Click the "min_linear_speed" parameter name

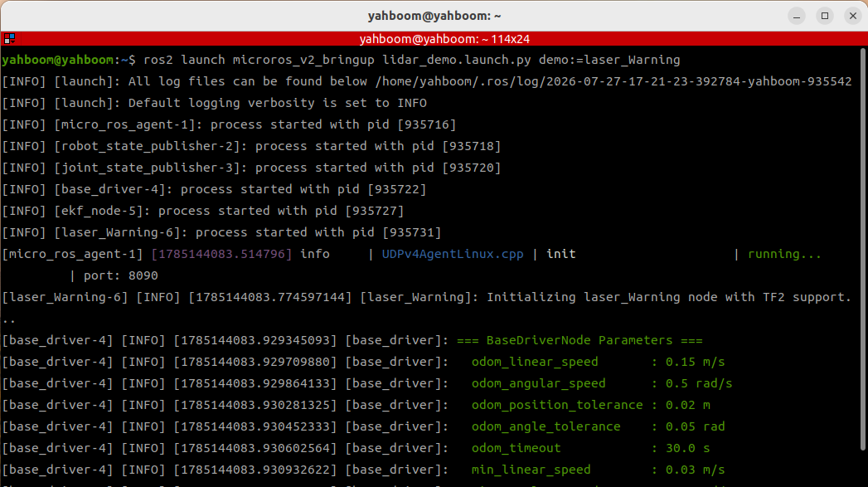531,470
